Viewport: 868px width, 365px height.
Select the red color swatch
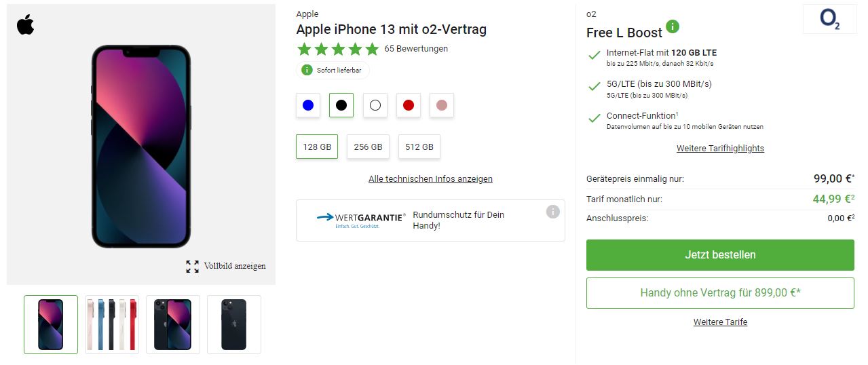[408, 105]
